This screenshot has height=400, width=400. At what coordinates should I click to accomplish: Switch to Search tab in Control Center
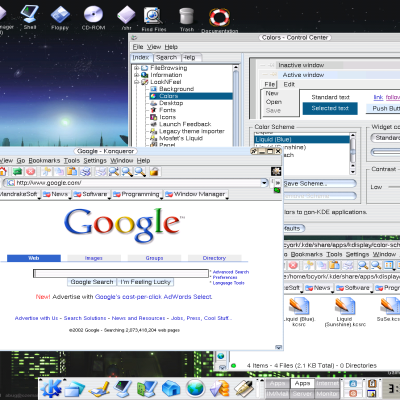pos(166,58)
